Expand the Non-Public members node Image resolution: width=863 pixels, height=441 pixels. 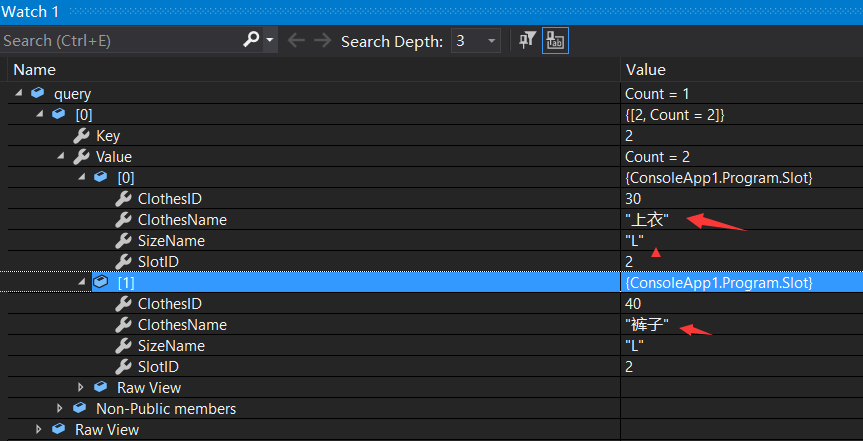click(x=60, y=409)
